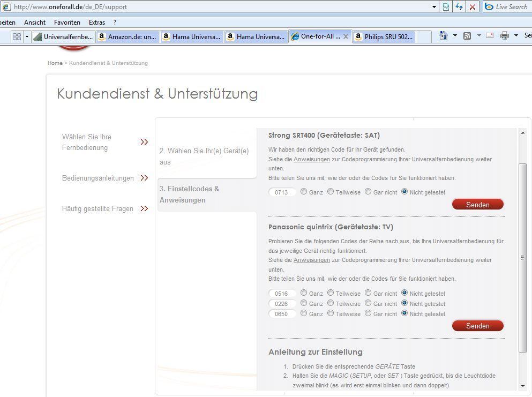
Task: Click the Live Search provider icon
Action: (489, 6)
